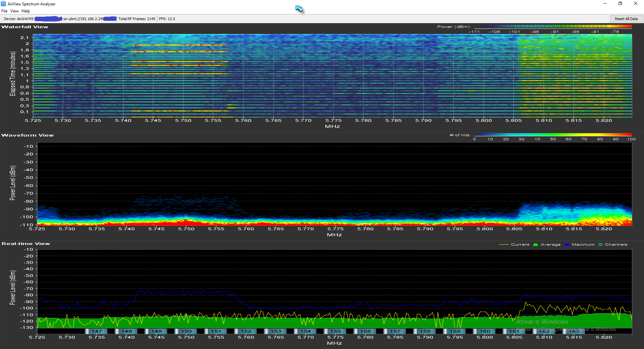
Task: Click the Reset All Data button
Action: (626, 19)
